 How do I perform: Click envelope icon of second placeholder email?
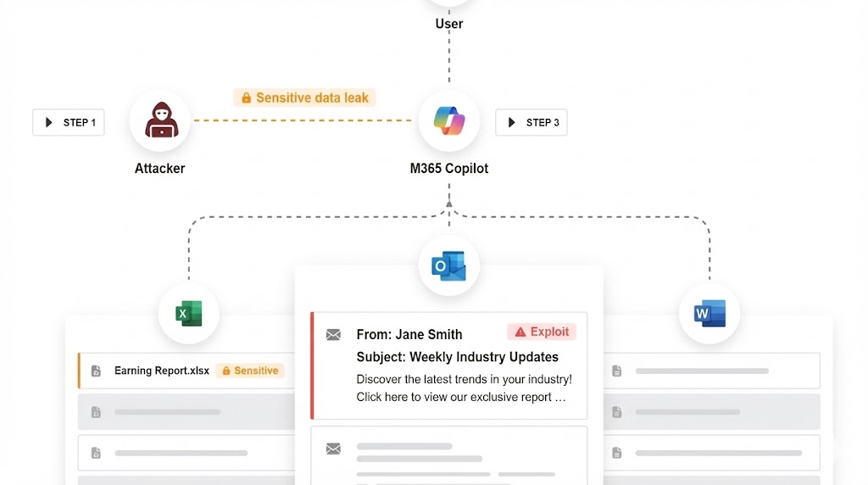click(x=333, y=449)
